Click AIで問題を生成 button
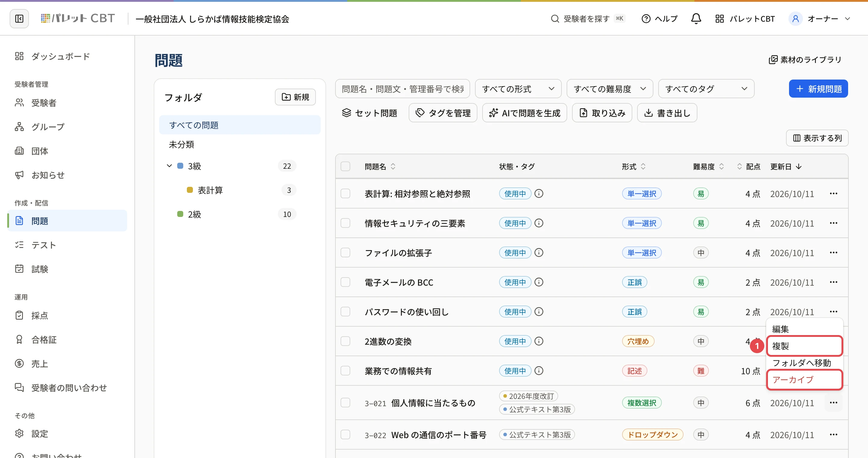The height and width of the screenshot is (458, 868). click(x=524, y=113)
